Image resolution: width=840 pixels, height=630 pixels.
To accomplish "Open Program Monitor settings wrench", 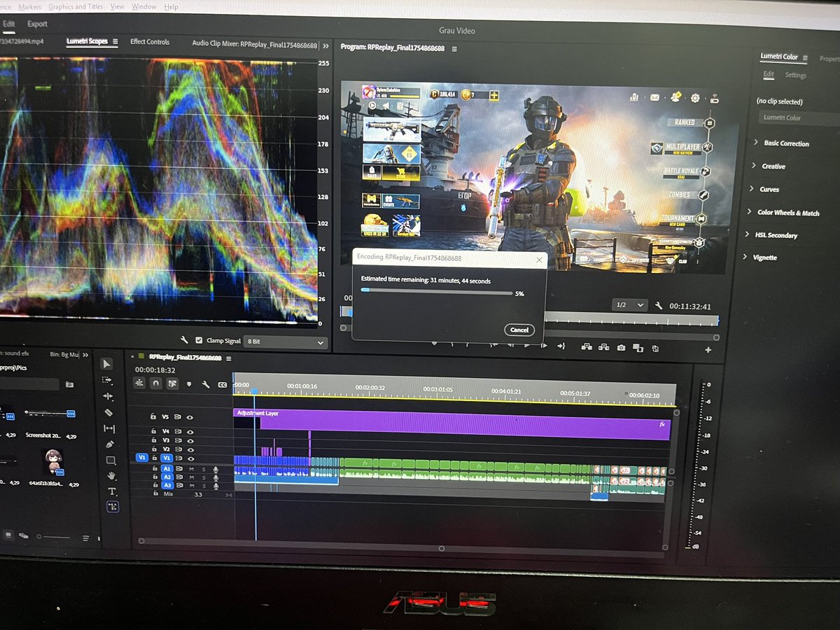I will pyautogui.click(x=659, y=305).
